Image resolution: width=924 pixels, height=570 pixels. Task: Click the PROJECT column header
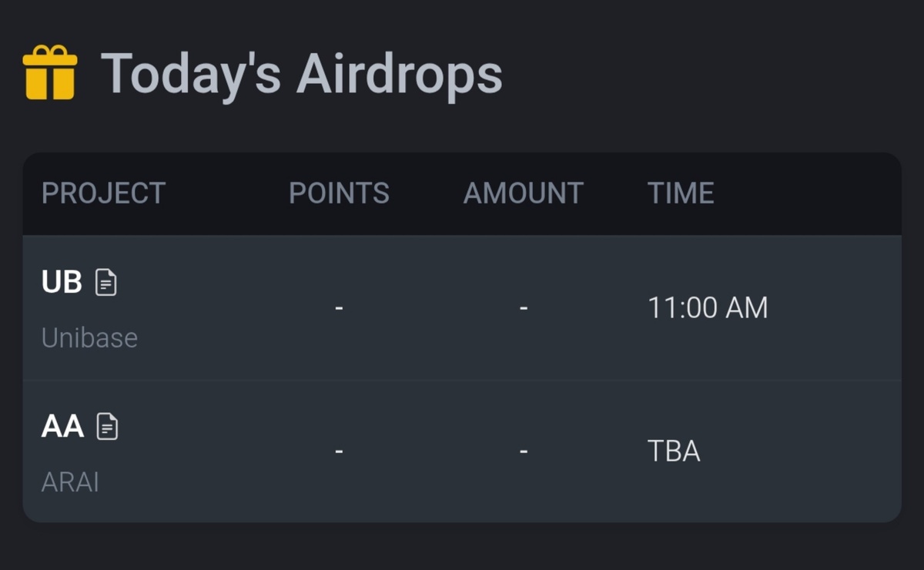pyautogui.click(x=104, y=193)
